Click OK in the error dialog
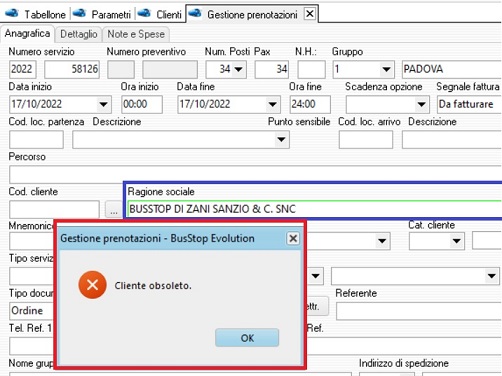502x376 pixels. pyautogui.click(x=247, y=338)
